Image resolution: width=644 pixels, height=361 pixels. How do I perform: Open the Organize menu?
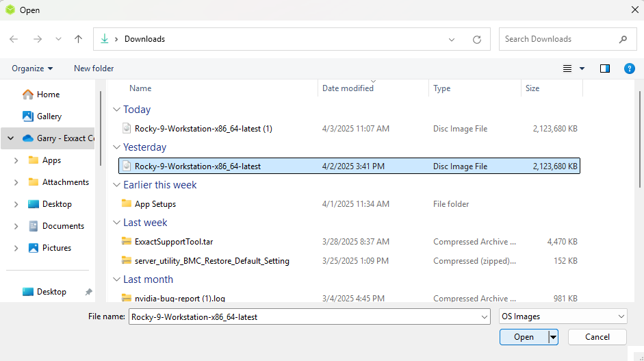32,69
